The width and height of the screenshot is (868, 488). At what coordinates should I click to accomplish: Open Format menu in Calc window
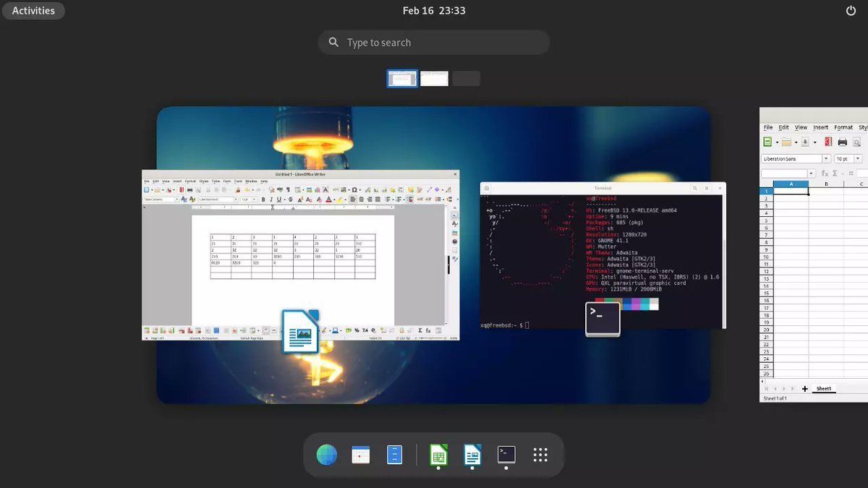pyautogui.click(x=843, y=127)
